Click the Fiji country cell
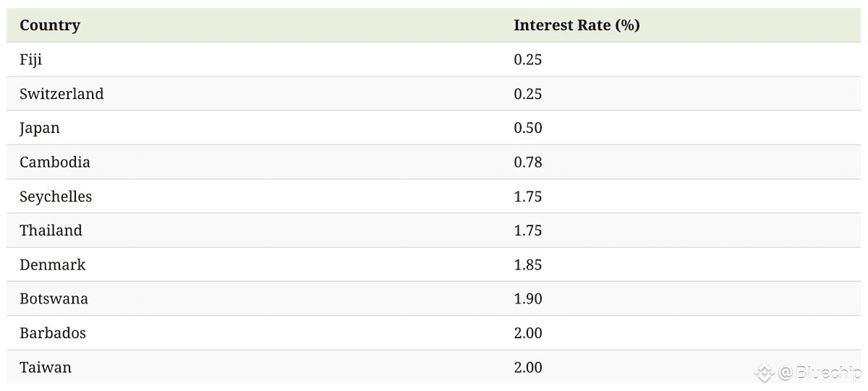This screenshot has height=391, width=868. (x=31, y=60)
